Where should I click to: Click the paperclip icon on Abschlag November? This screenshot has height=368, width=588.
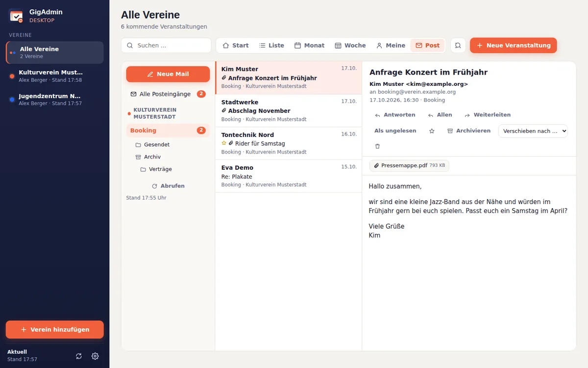pyautogui.click(x=224, y=110)
